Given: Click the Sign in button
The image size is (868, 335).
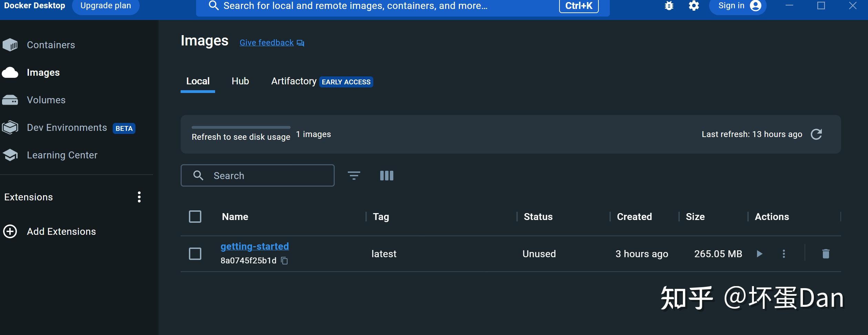Looking at the screenshot, I should click(738, 6).
